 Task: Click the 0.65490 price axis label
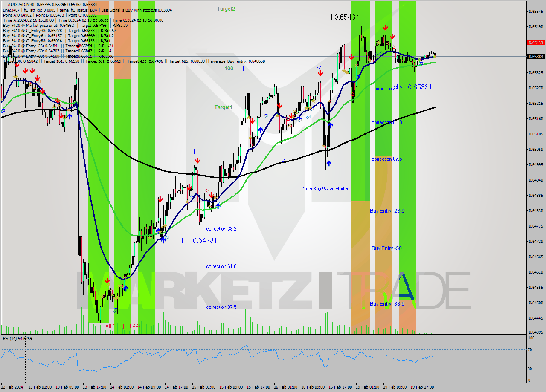tap(536, 26)
